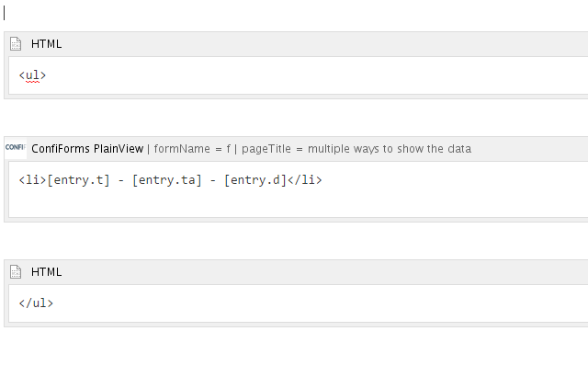This screenshot has height=377, width=588.
Task: Place cursor in [entry.t] placeholder
Action: coord(78,180)
